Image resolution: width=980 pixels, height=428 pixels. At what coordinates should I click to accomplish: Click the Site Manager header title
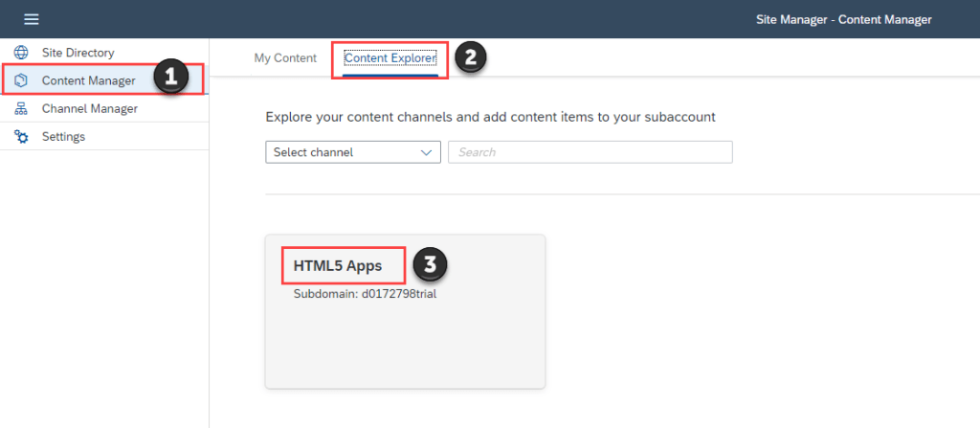(841, 19)
